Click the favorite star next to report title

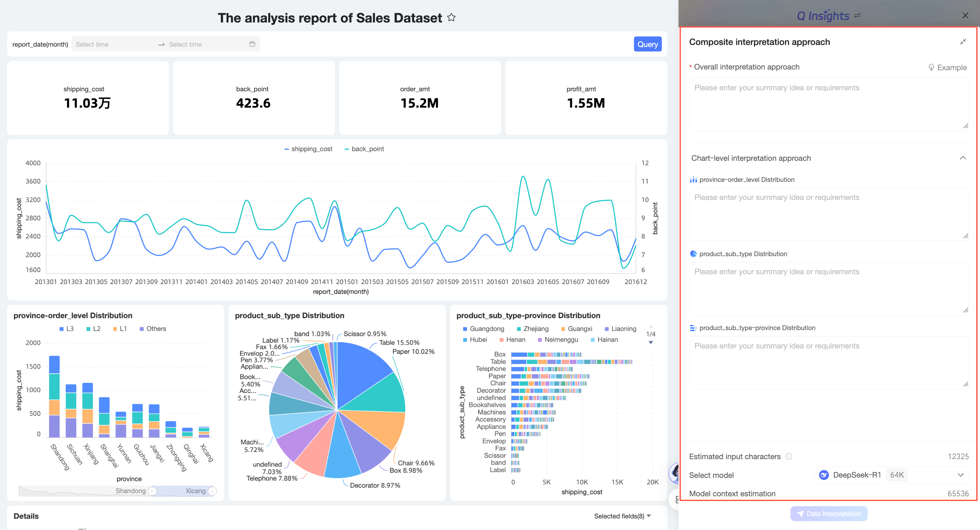[451, 17]
